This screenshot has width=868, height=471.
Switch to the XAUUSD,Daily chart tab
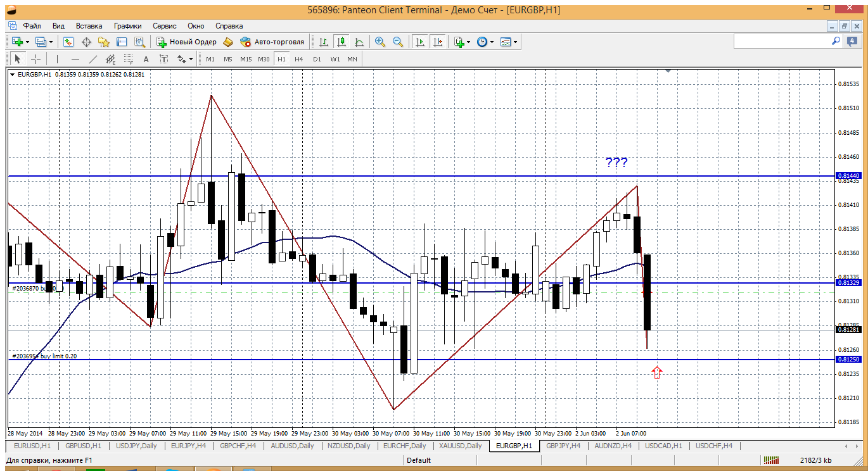[x=461, y=446]
